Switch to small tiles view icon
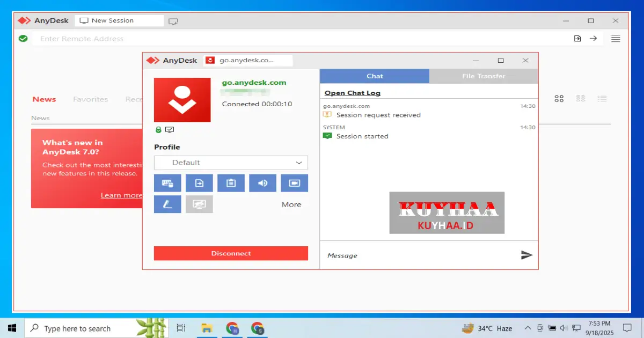 (580, 99)
